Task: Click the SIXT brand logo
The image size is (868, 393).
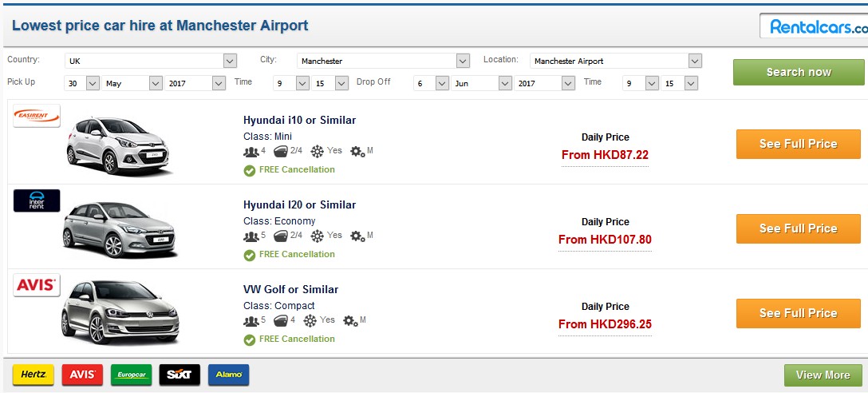Action: tap(180, 375)
